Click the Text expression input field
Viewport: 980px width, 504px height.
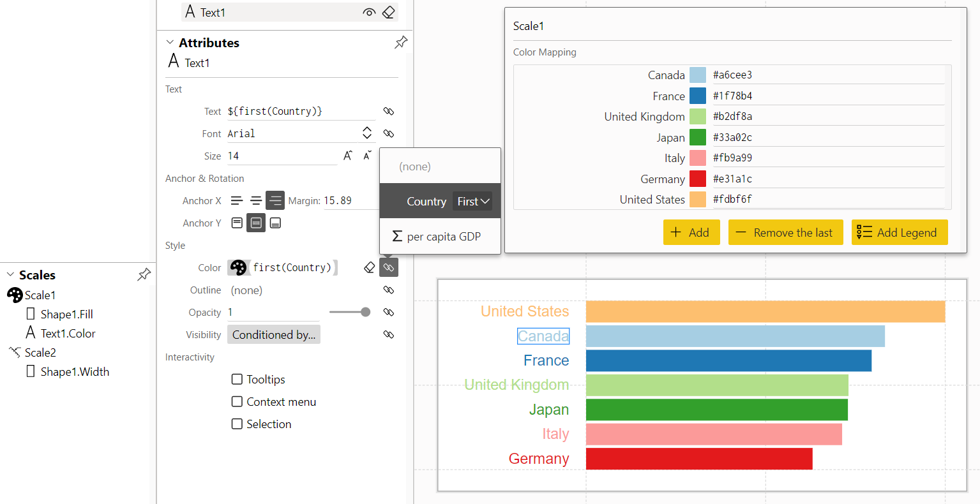pyautogui.click(x=301, y=111)
